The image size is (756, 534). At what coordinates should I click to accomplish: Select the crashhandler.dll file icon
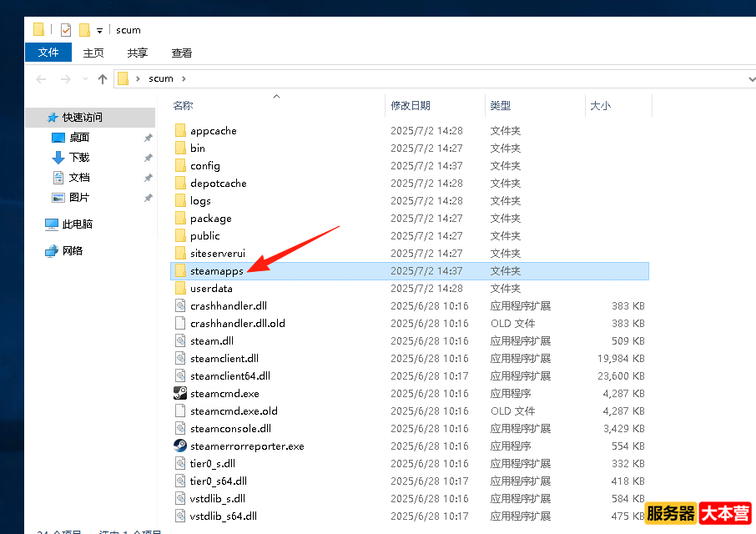[180, 305]
